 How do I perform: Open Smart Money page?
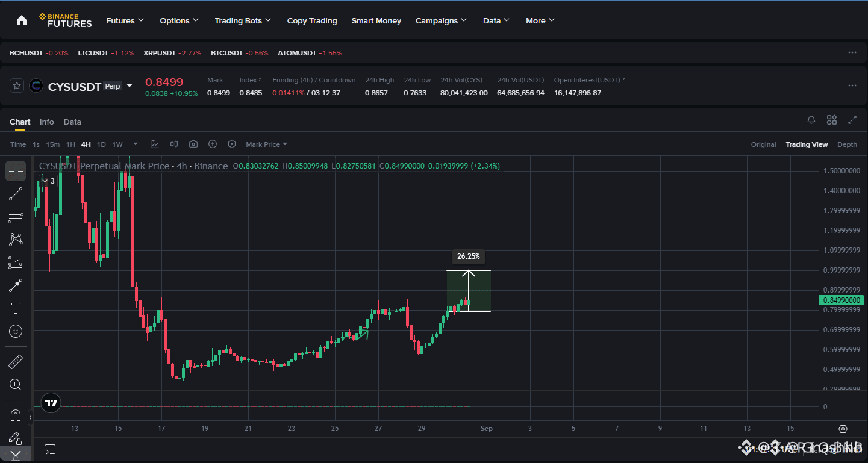coord(376,20)
